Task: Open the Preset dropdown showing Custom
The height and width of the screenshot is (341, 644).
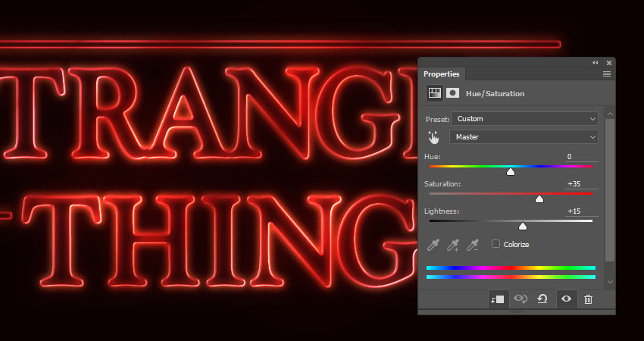Action: click(x=524, y=119)
